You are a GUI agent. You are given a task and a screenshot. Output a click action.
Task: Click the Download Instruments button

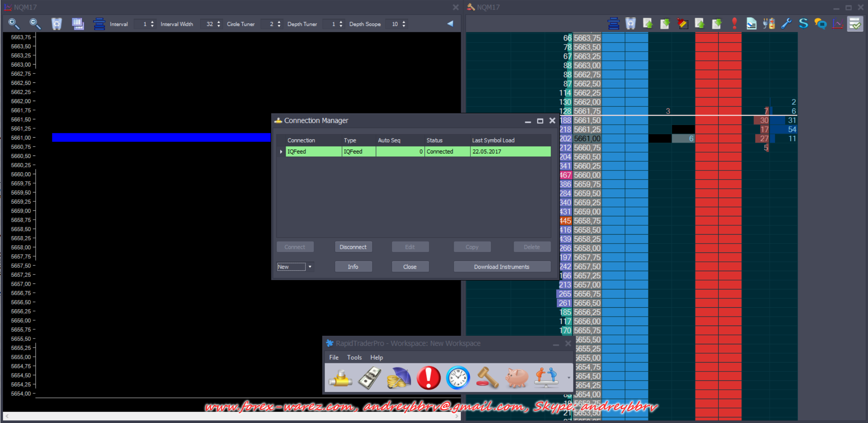coord(502,267)
